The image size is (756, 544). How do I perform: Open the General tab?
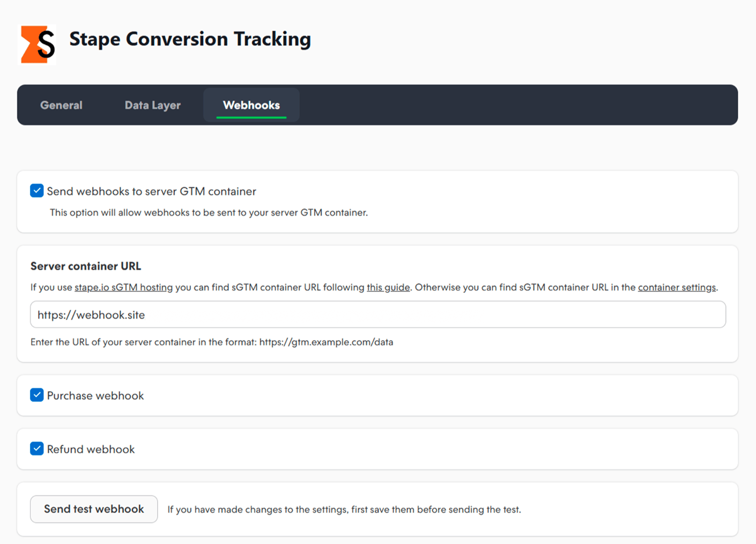point(61,105)
